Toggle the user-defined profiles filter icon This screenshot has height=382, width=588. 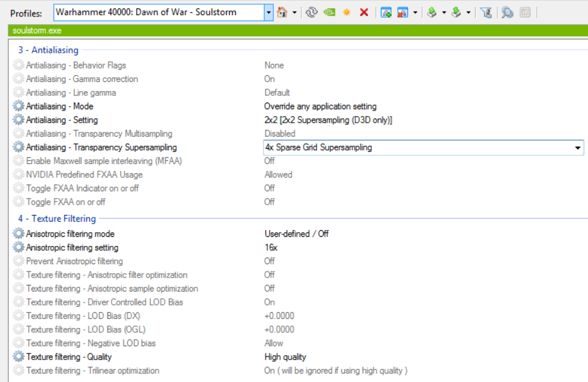pyautogui.click(x=487, y=12)
